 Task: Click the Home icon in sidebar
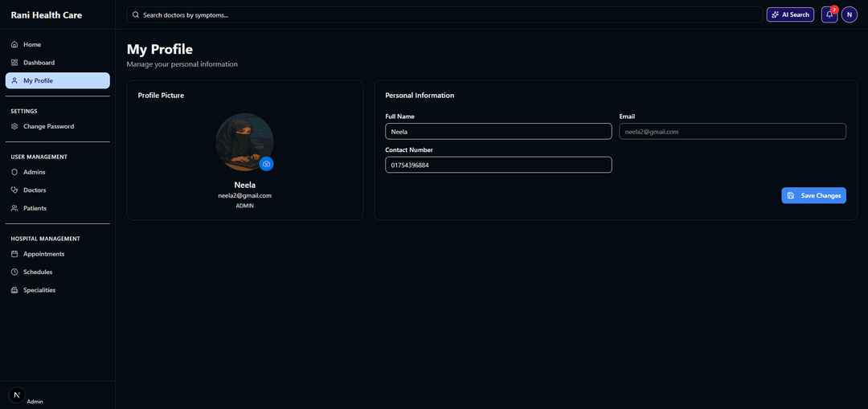[x=14, y=44]
